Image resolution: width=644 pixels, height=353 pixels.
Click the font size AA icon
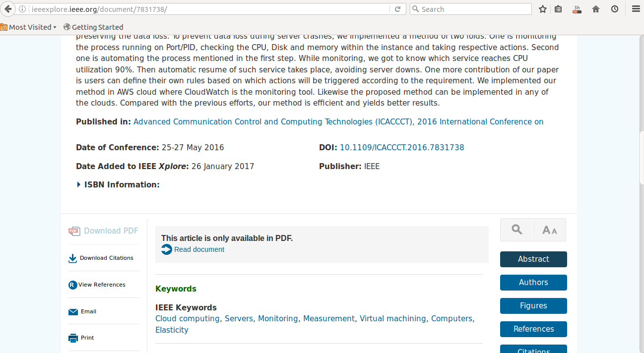tap(549, 230)
